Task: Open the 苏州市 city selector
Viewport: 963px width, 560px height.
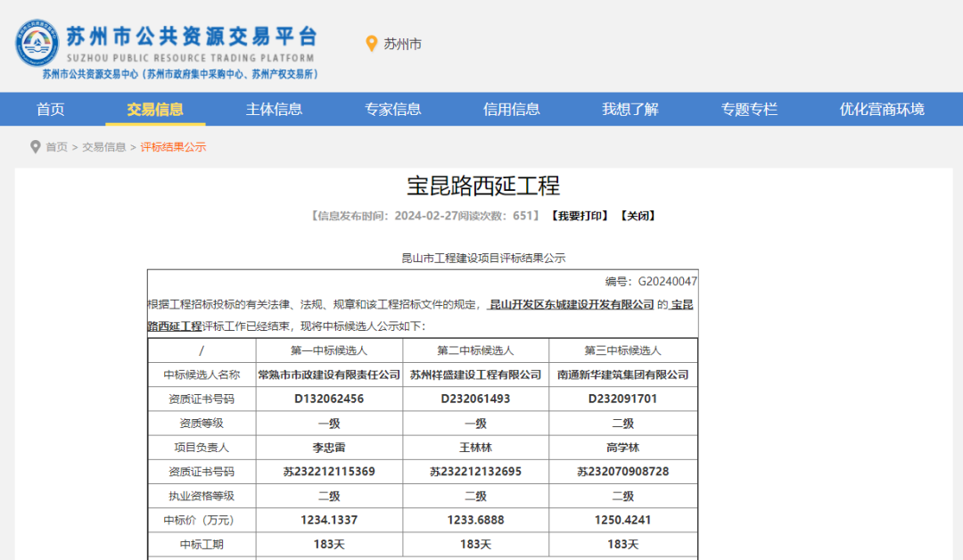Action: coord(402,44)
